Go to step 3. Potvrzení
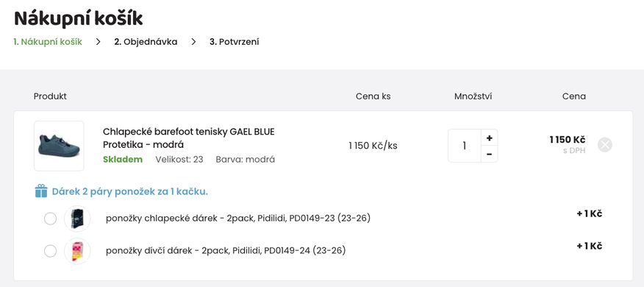This screenshot has width=644, height=287. 234,42
